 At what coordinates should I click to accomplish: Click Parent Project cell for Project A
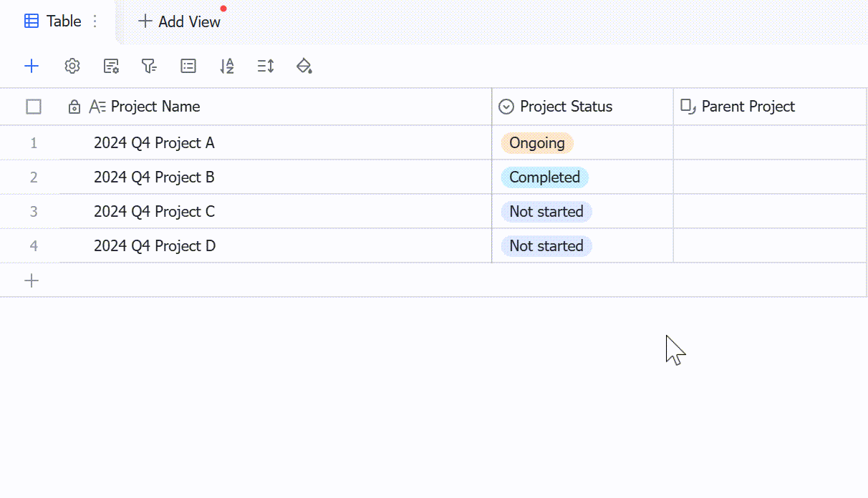pos(770,143)
